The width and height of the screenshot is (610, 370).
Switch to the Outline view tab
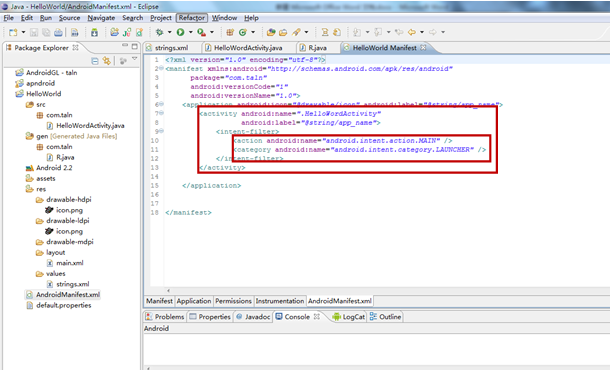(x=386, y=317)
